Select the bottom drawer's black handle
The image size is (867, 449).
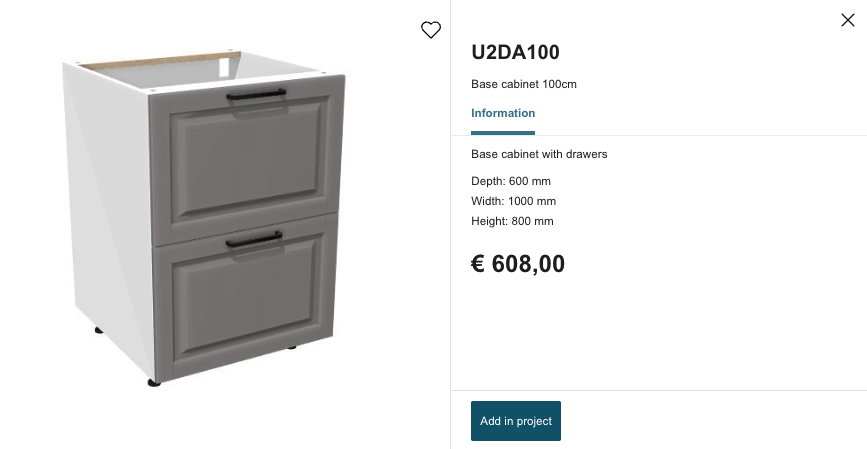(254, 239)
